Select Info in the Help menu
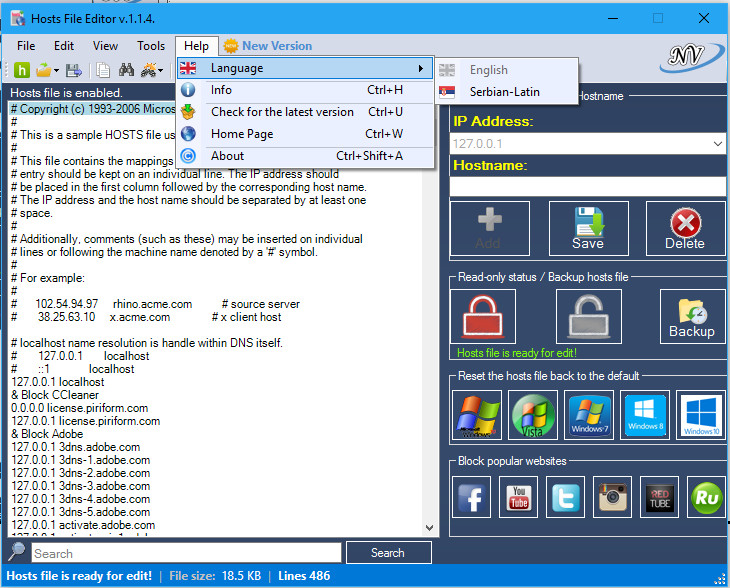This screenshot has height=588, width=730. 305,90
